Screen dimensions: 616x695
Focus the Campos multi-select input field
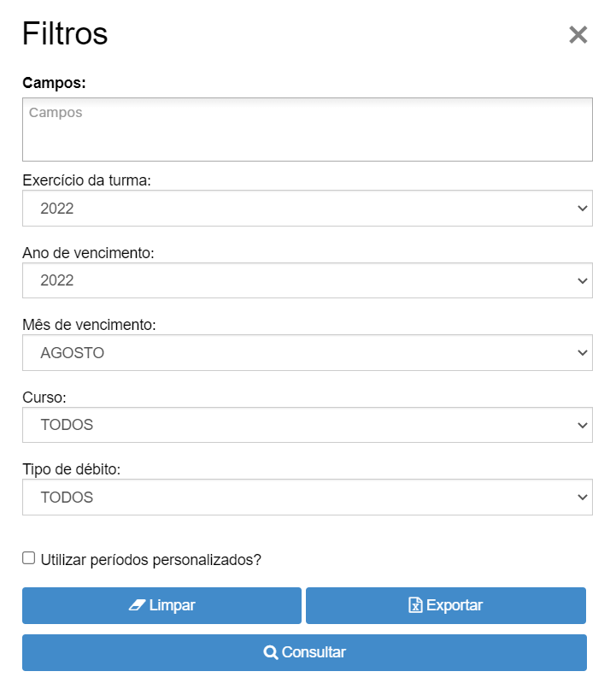click(308, 129)
